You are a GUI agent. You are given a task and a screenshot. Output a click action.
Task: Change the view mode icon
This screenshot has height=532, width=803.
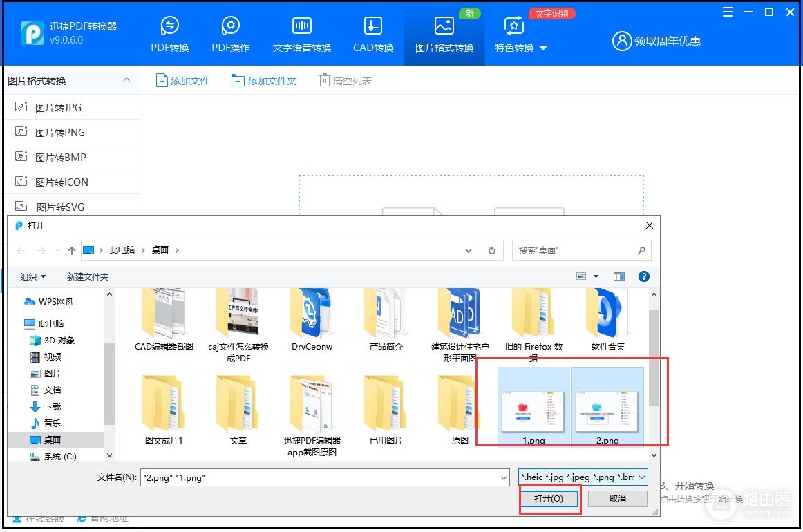581,276
